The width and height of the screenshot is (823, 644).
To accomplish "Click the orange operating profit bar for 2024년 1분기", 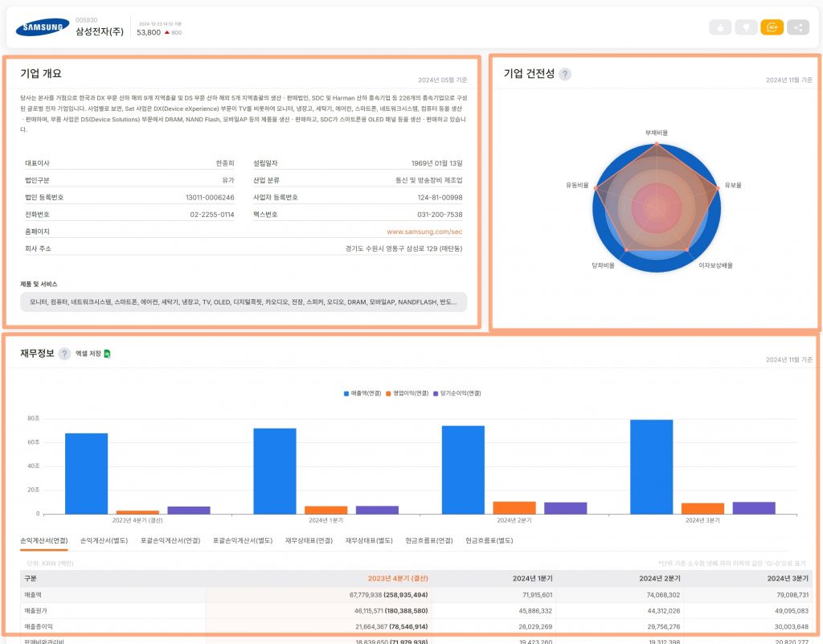I will [326, 511].
